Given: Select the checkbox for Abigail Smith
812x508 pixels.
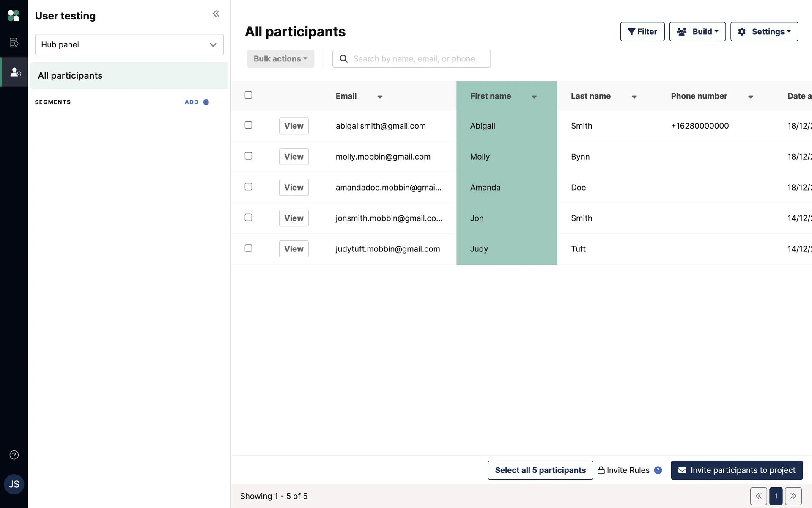Looking at the screenshot, I should [248, 125].
